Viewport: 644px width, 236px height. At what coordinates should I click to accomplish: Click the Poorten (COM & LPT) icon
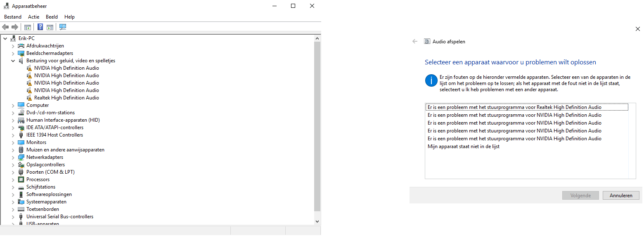point(21,172)
